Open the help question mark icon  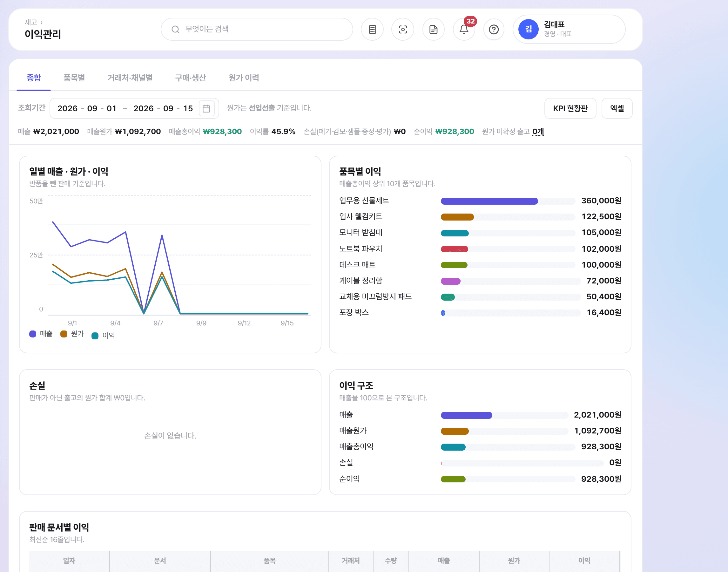coord(494,30)
